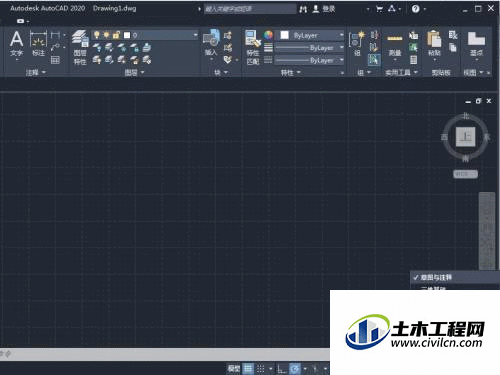Expand the 组 group panel
This screenshot has width=500, height=375.
pyautogui.click(x=364, y=72)
